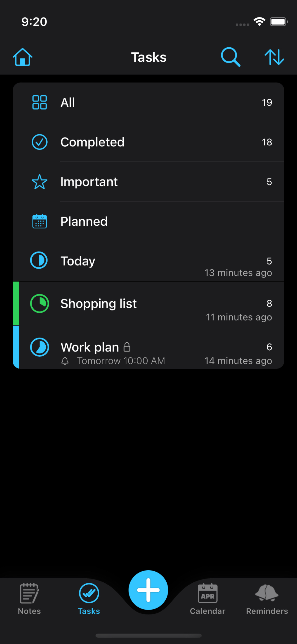
Task: Tap the green progress circle on Shopping list
Action: [x=40, y=304]
